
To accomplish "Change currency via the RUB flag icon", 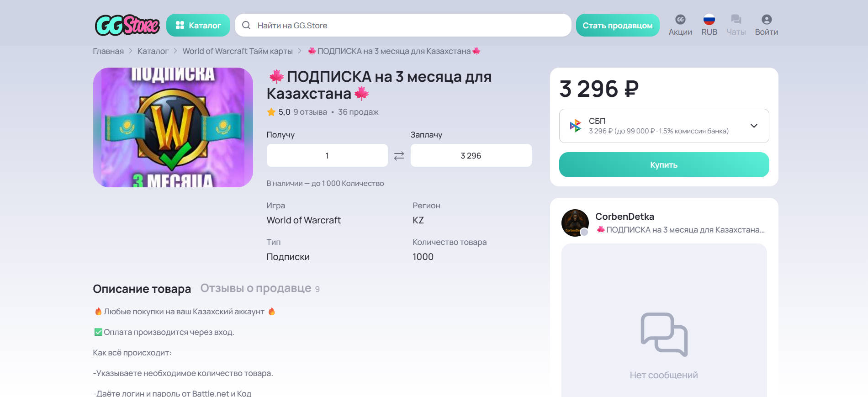I will pos(709,20).
